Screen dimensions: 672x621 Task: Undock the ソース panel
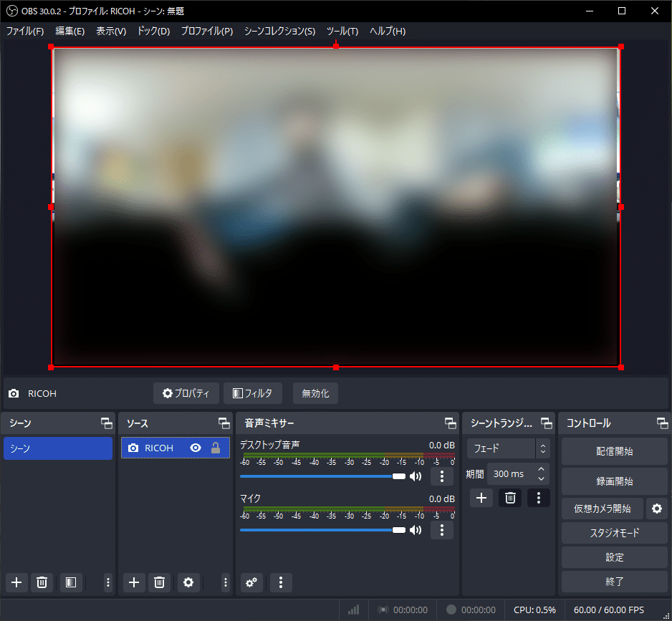[224, 423]
